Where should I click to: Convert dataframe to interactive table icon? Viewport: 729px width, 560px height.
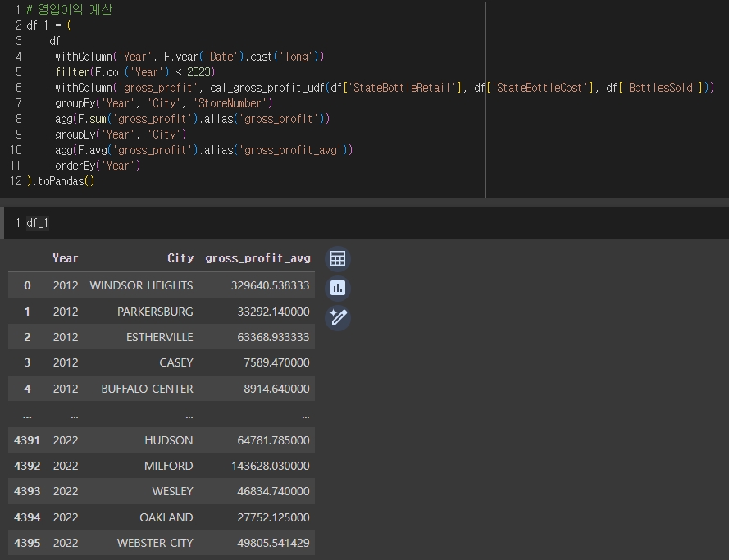point(338,259)
